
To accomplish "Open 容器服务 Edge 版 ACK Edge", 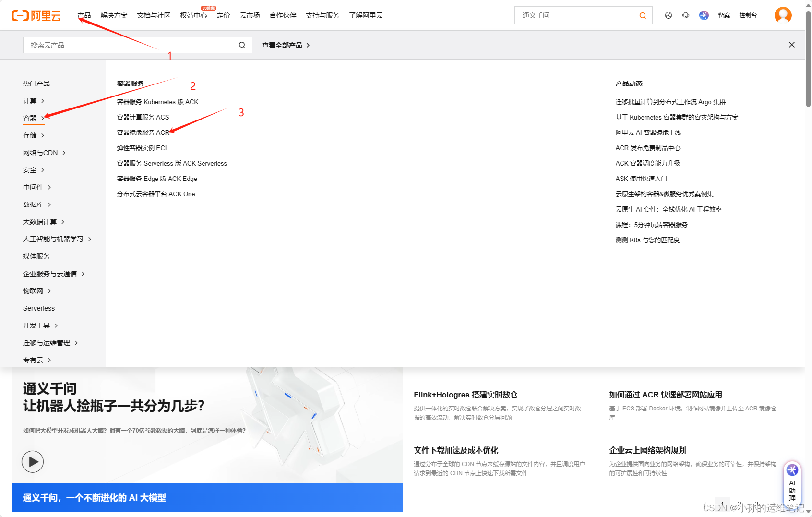I will pos(157,179).
